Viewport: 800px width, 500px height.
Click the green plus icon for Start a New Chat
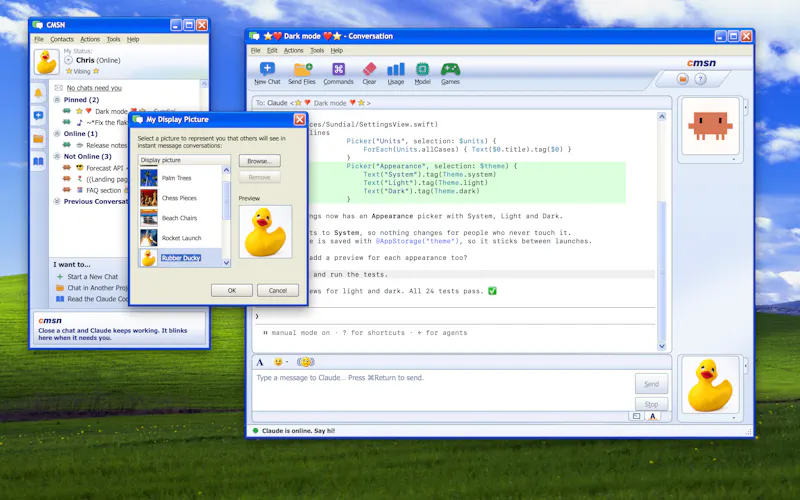click(x=60, y=277)
